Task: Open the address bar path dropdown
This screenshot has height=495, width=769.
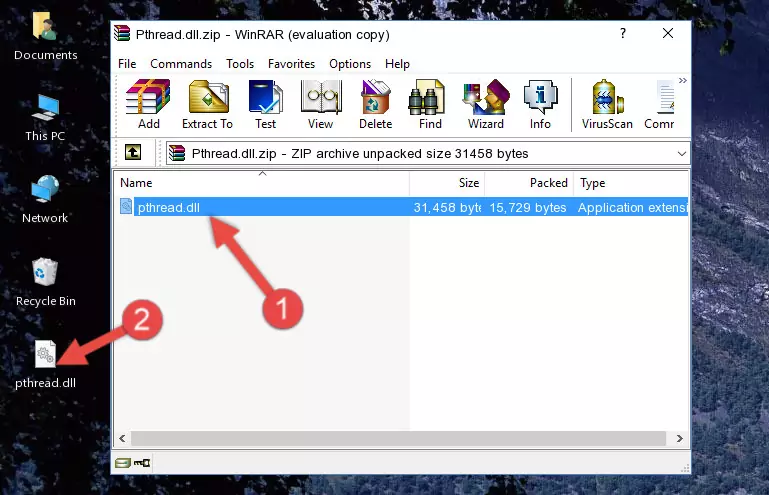Action: [682, 154]
